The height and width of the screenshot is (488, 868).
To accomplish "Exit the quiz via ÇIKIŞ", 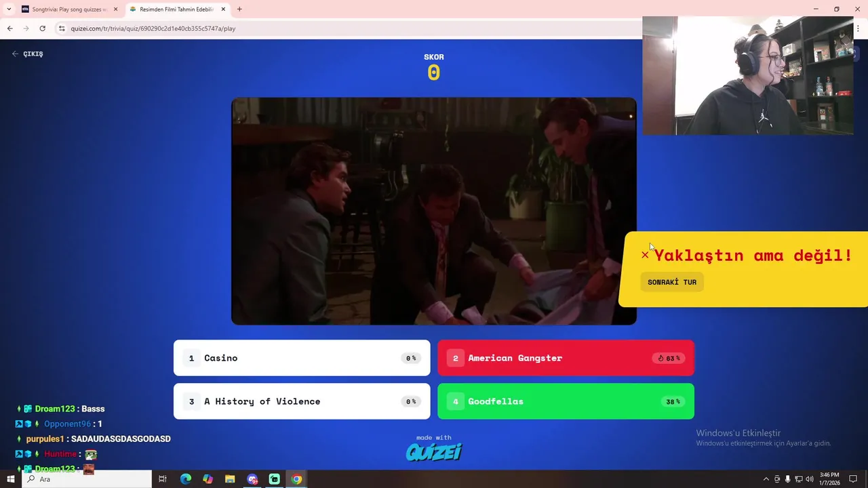I will pos(27,54).
